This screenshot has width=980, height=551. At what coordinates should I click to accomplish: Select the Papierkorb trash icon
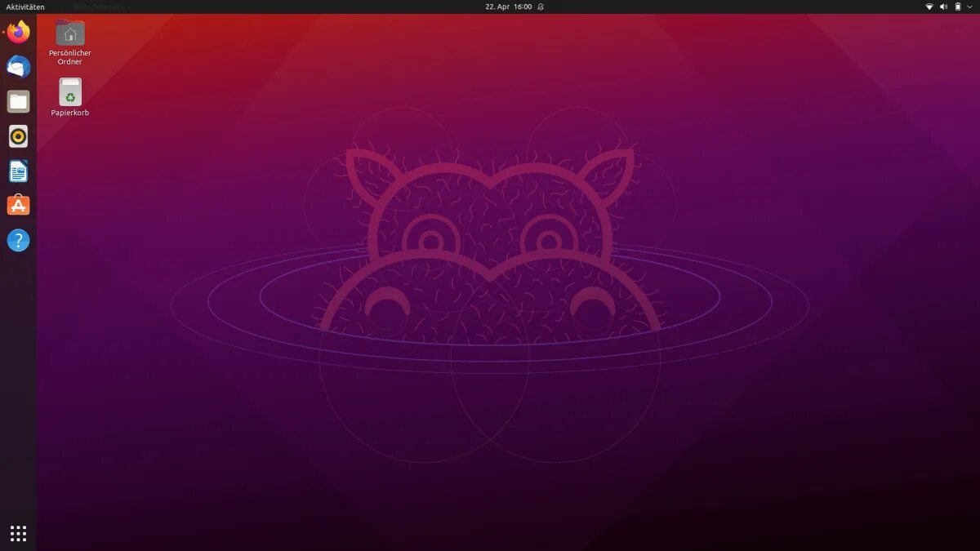coord(70,97)
